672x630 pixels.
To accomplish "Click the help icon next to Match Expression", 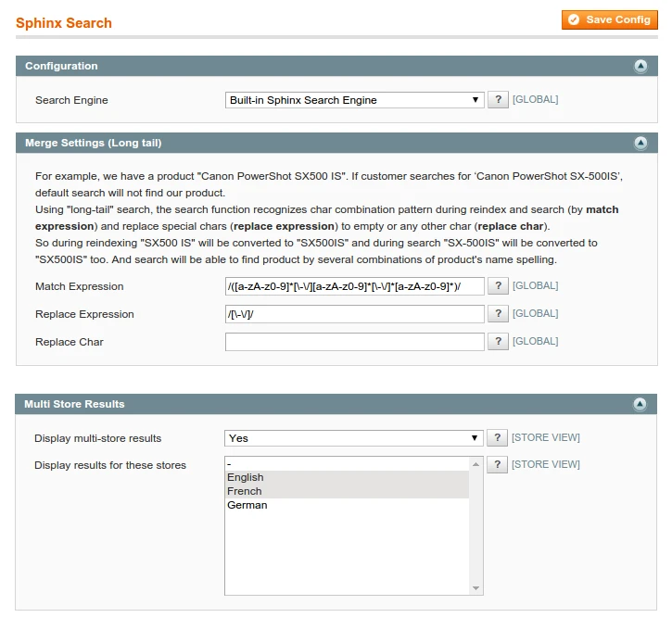I will (x=498, y=286).
